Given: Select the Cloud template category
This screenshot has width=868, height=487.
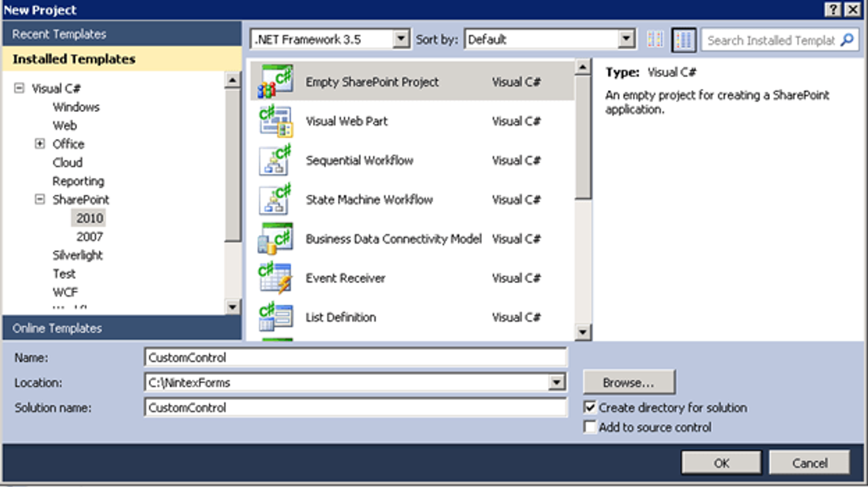Looking at the screenshot, I should 67,162.
